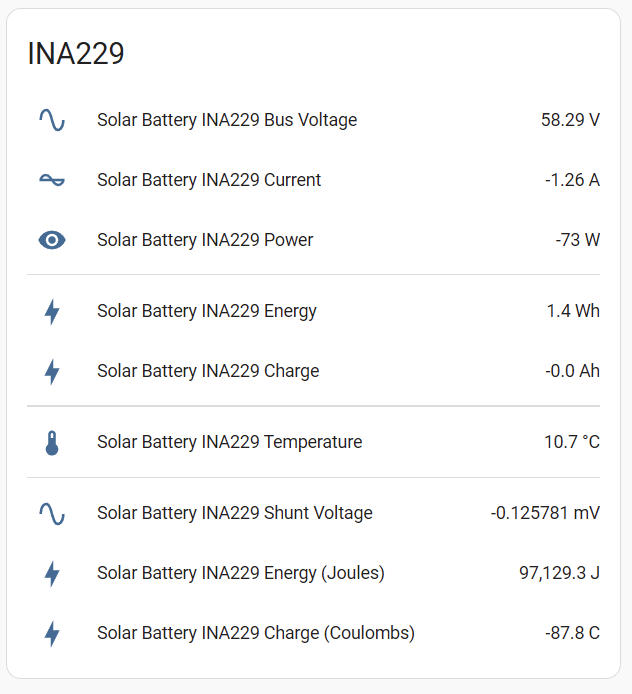Click the bolt icon beside Energy (Joules)

(x=52, y=573)
